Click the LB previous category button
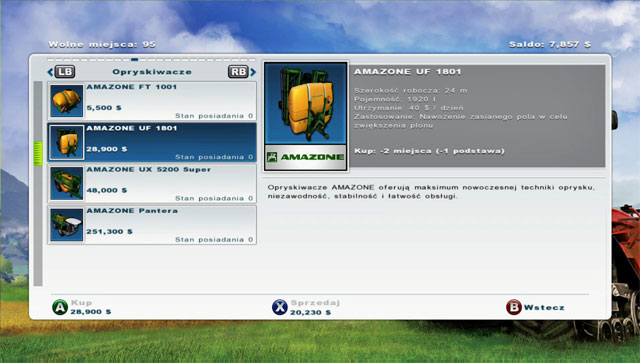Image resolution: width=640 pixels, height=363 pixels. pos(64,72)
